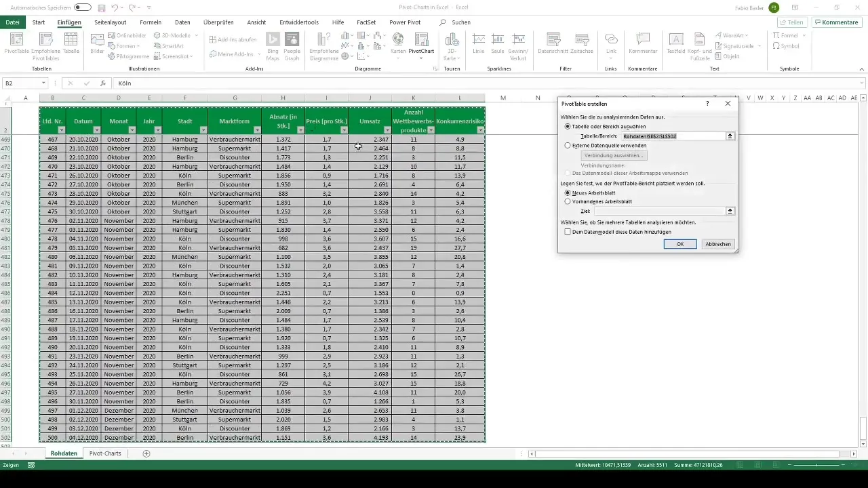Click the Bilder icon

[97, 43]
